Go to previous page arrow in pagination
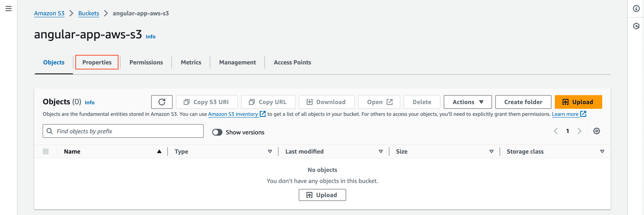The width and height of the screenshot is (644, 215). (556, 131)
